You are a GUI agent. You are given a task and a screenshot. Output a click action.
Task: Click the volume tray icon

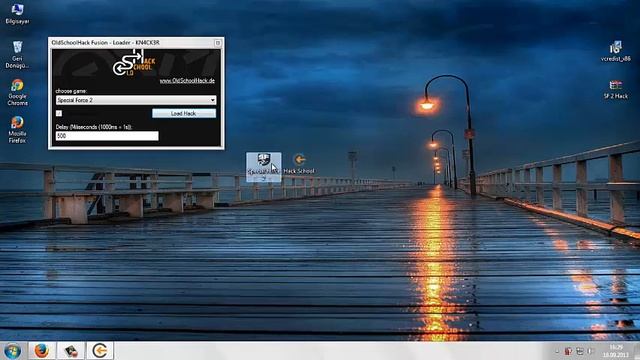(x=591, y=351)
